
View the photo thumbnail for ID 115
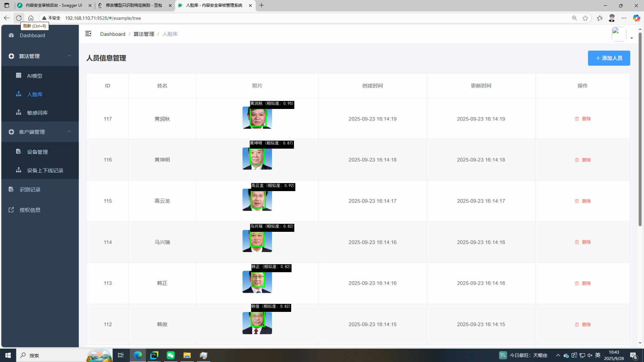pyautogui.click(x=257, y=200)
